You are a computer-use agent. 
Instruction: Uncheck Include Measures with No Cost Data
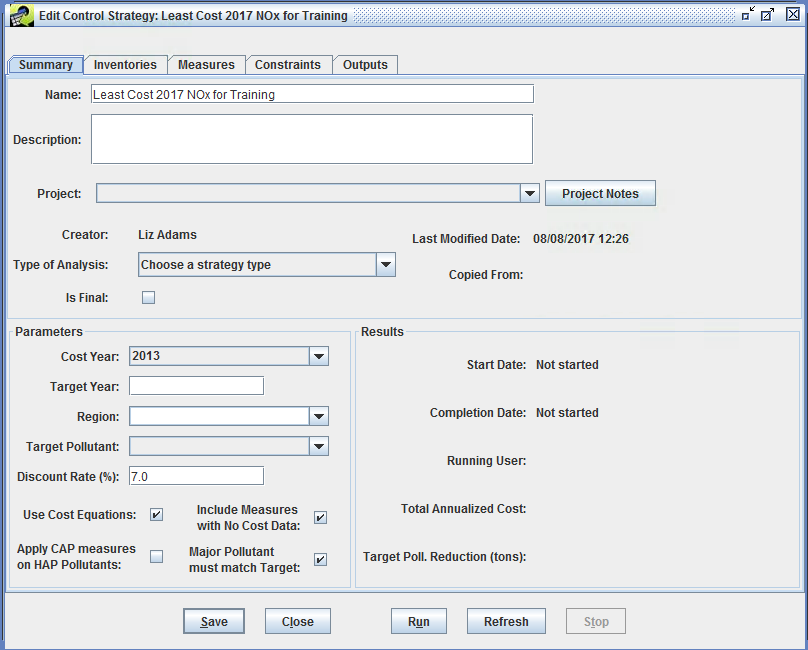320,517
